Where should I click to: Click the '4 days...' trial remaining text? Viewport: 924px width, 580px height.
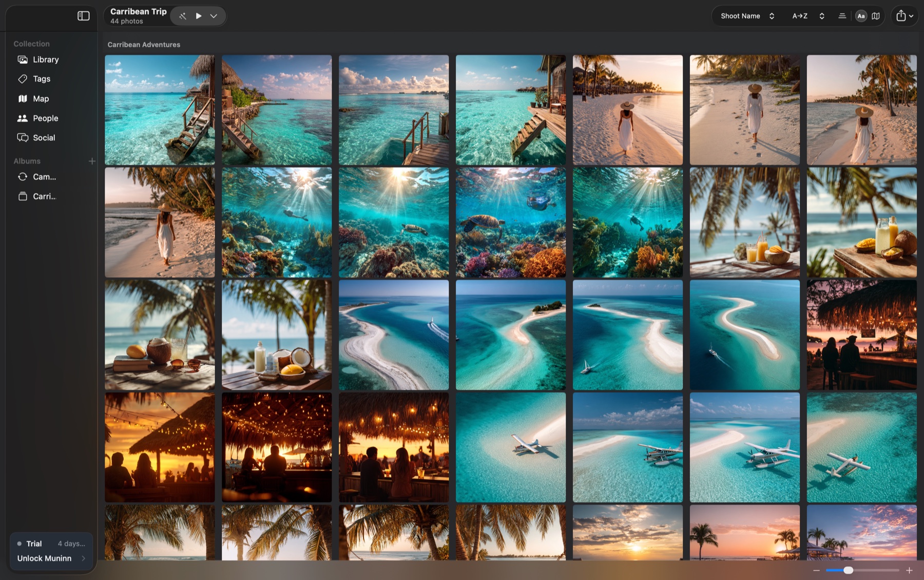tap(71, 544)
